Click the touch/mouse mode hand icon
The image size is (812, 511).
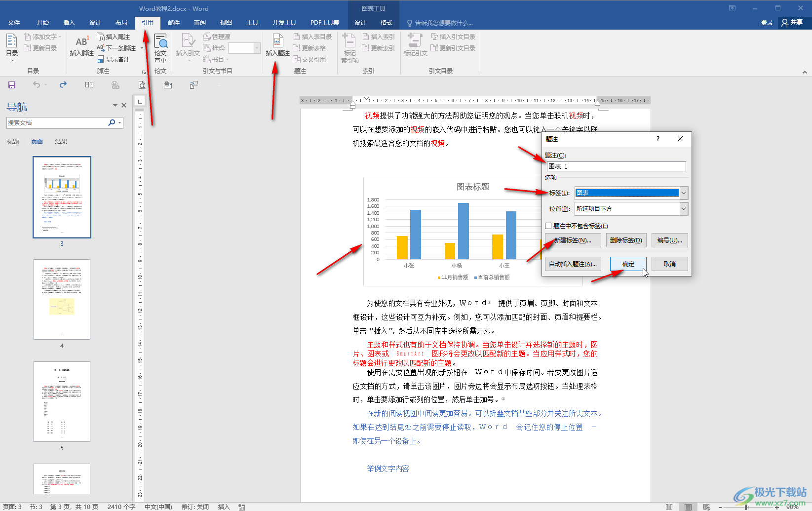168,85
